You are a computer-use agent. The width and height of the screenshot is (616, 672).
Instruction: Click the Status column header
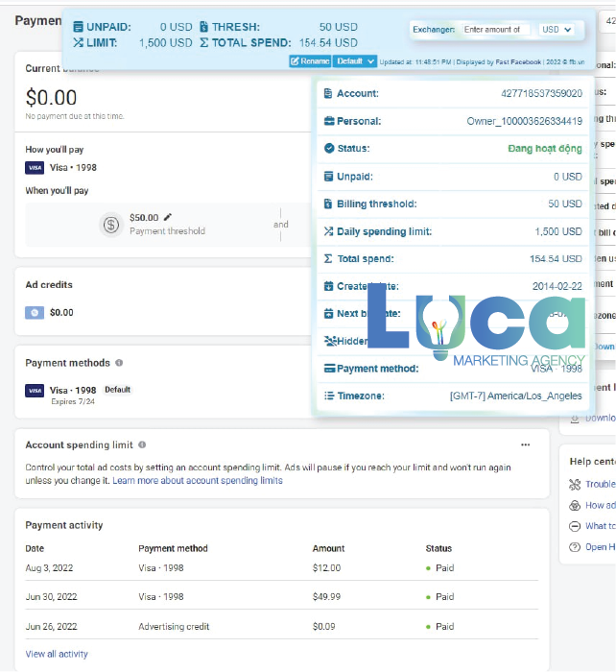pos(438,548)
